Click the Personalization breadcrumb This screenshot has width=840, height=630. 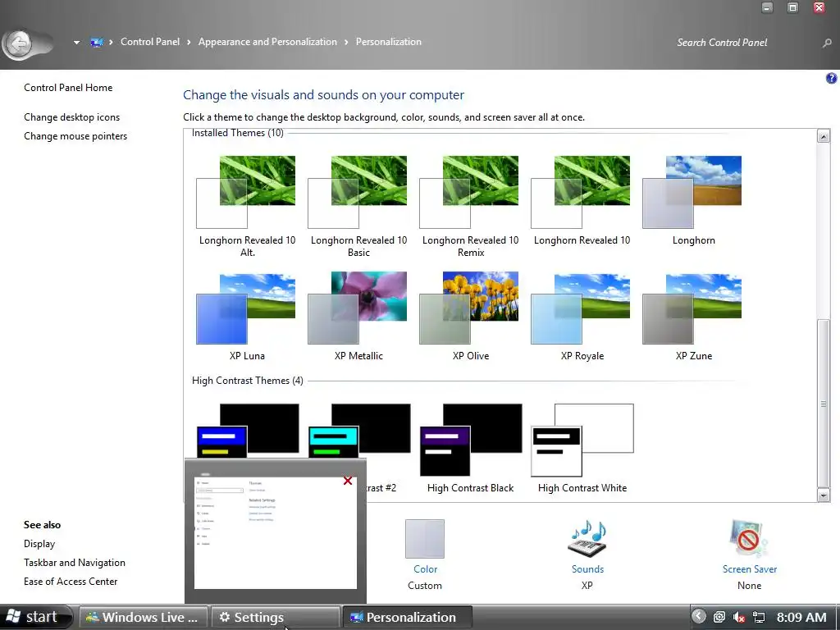click(x=388, y=42)
